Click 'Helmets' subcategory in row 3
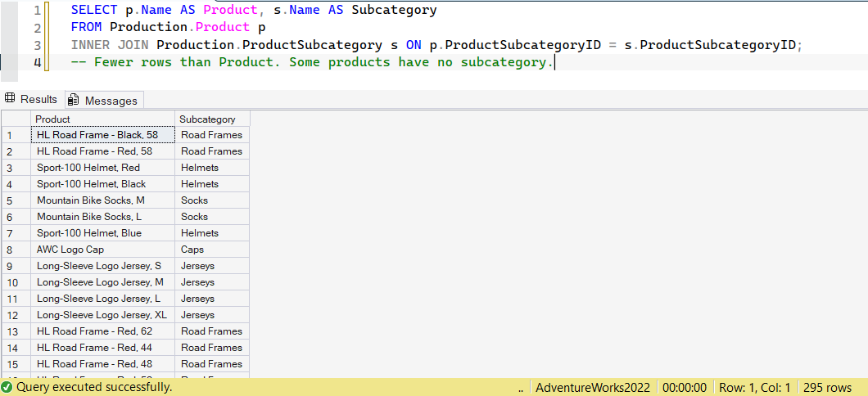 coord(213,168)
